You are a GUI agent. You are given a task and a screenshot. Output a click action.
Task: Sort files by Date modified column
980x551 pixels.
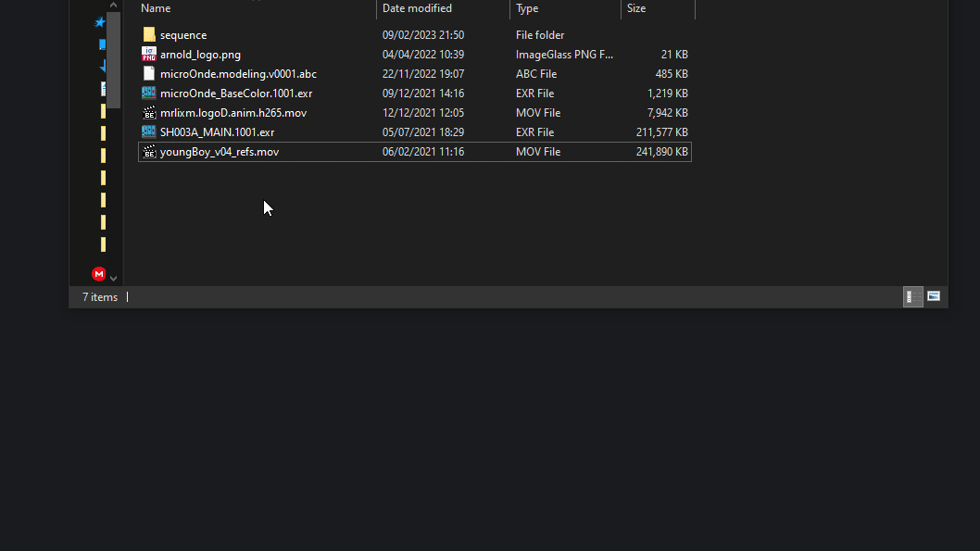pyautogui.click(x=417, y=8)
